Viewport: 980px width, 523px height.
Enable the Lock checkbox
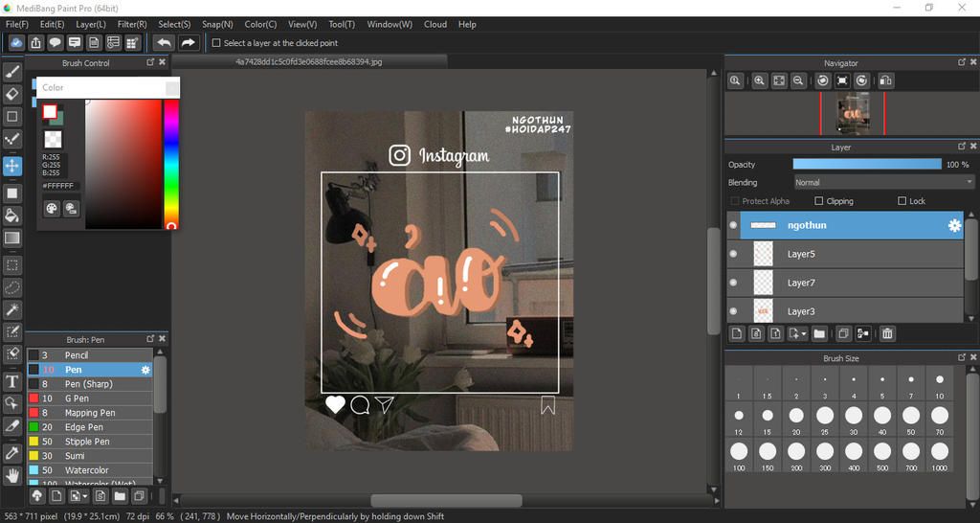pyautogui.click(x=902, y=201)
